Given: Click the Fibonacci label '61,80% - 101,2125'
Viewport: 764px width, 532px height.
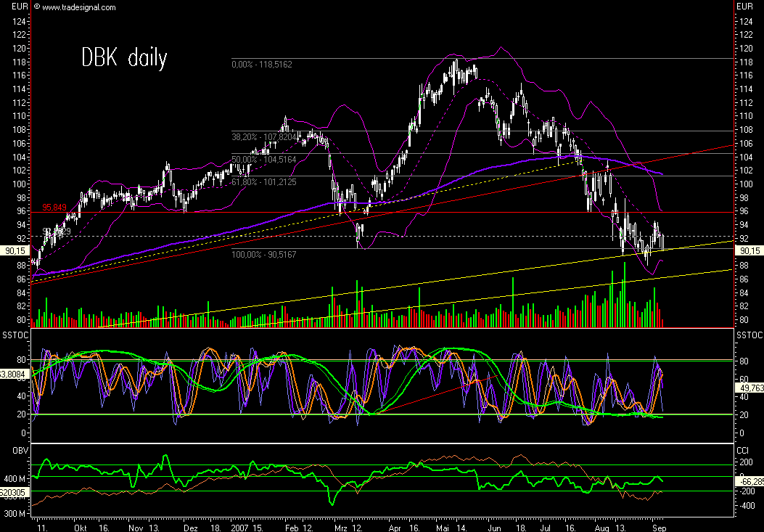Looking at the screenshot, I should [x=263, y=182].
